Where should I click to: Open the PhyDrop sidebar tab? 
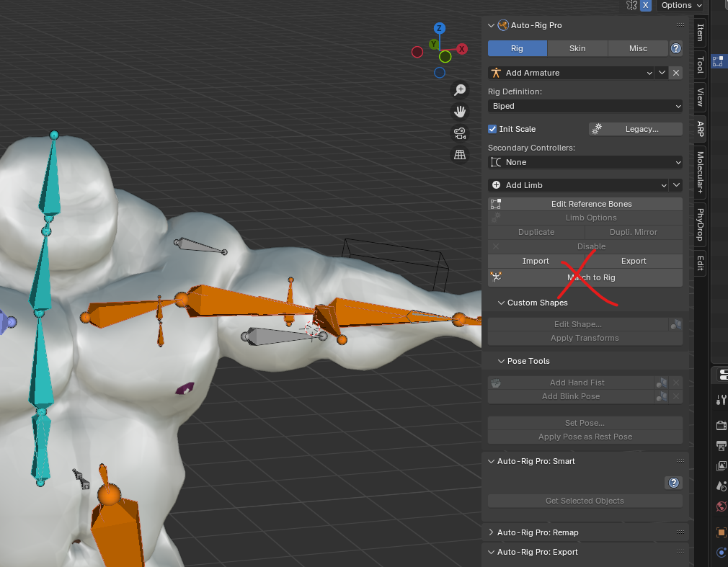(x=700, y=225)
